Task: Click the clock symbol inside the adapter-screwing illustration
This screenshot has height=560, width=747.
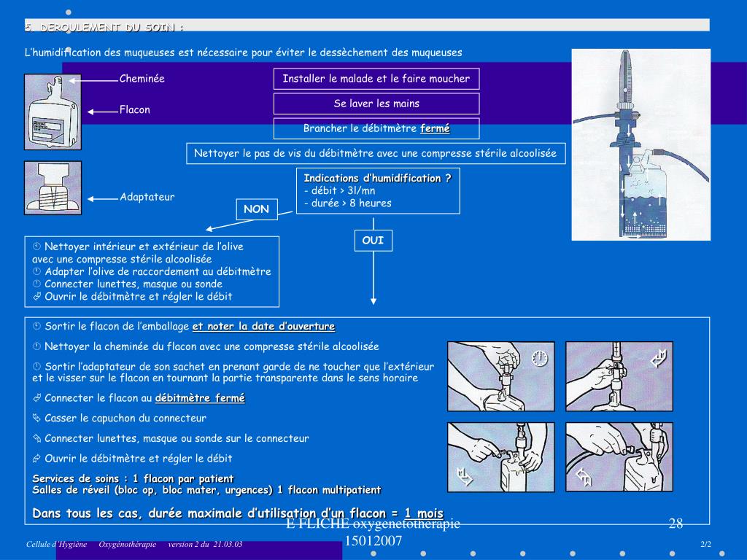Action: tap(539, 358)
